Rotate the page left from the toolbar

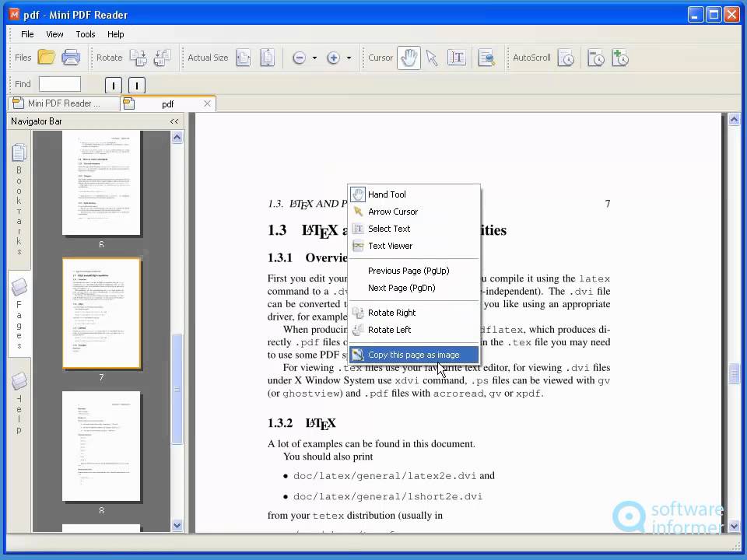(x=163, y=58)
